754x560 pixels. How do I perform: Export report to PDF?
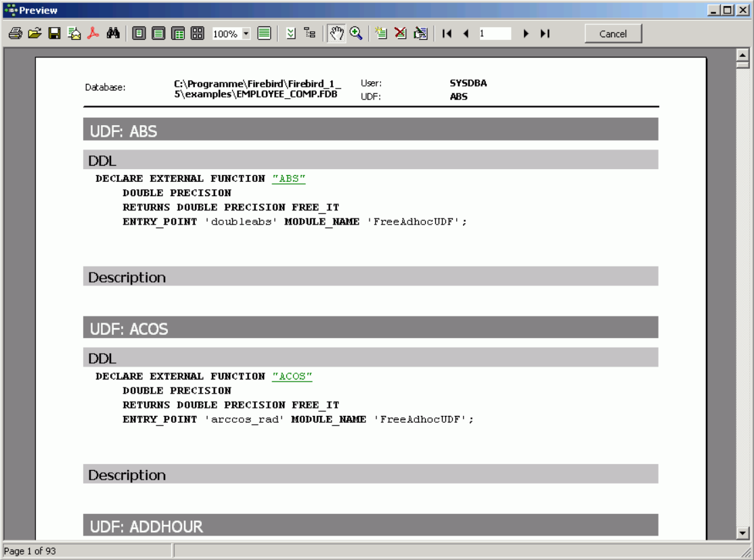93,34
